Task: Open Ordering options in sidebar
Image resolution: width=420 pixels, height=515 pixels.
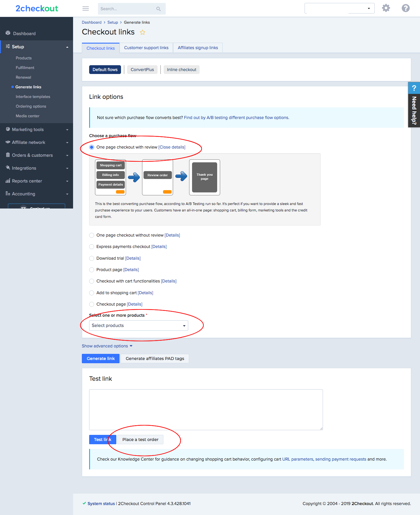Action: [31, 106]
